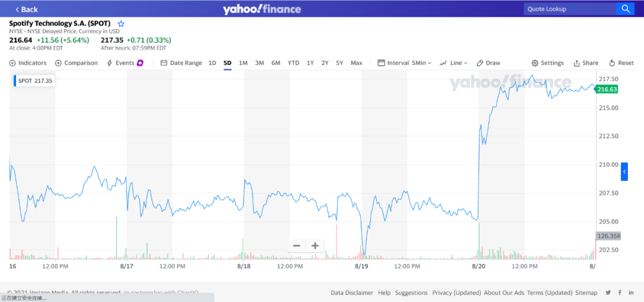This screenshot has width=644, height=302.
Task: Expand the blue side panel arrow
Action: point(624,172)
